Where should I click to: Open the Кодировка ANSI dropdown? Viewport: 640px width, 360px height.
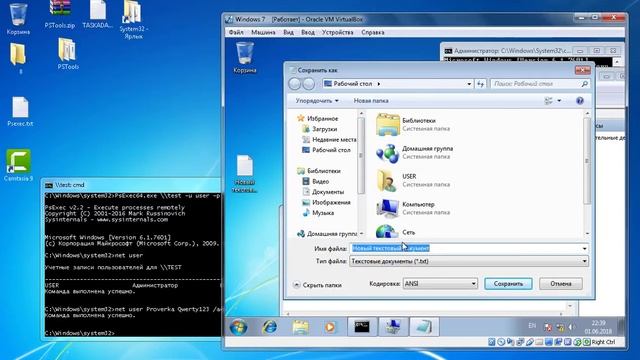click(x=440, y=284)
